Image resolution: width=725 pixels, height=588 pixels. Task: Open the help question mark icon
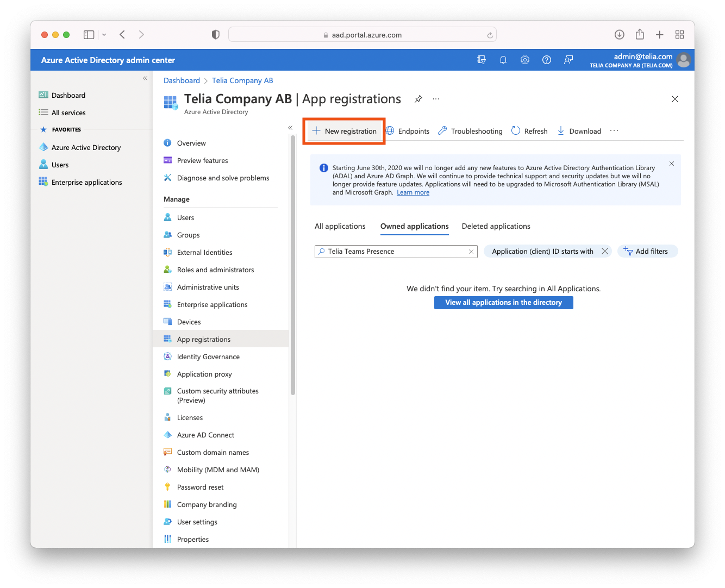pyautogui.click(x=547, y=60)
